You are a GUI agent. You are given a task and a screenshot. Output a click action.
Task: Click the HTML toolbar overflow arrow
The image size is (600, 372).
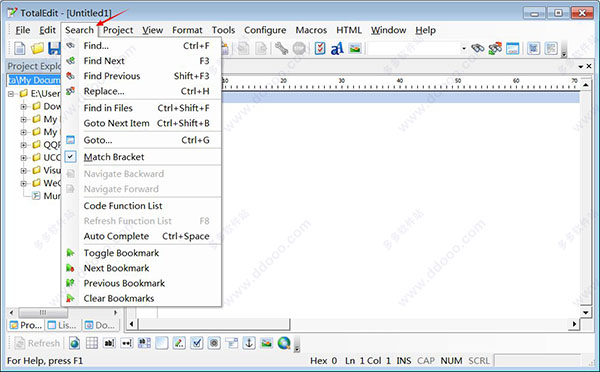coord(297,344)
